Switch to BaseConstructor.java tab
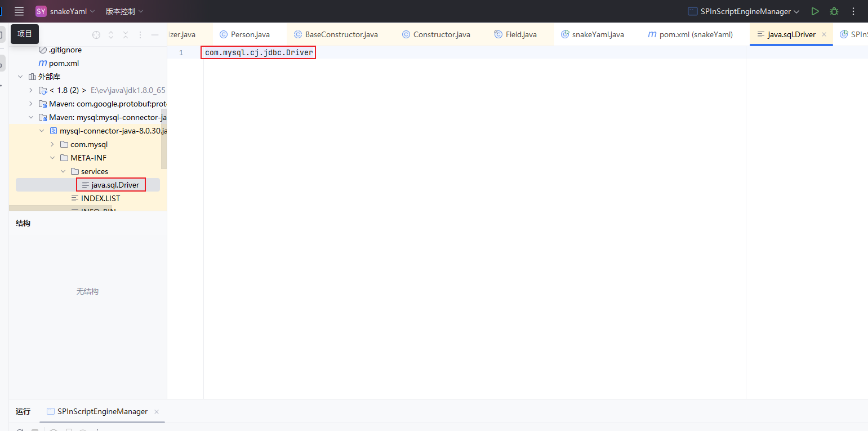Image resolution: width=868 pixels, height=431 pixels. click(336, 34)
